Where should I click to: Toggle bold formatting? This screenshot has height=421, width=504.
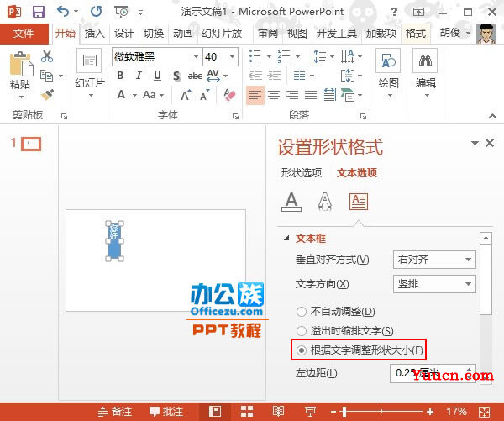click(120, 76)
